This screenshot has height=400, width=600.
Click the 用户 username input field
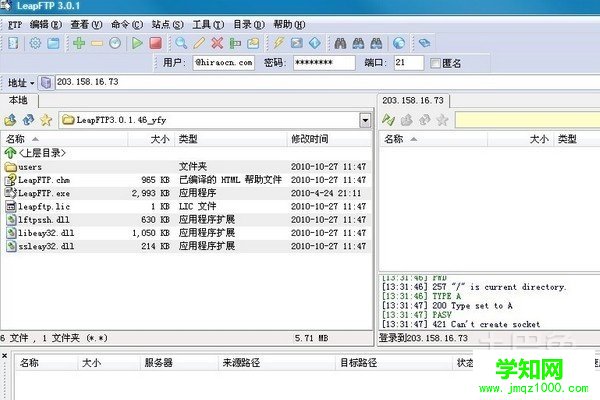(x=223, y=63)
